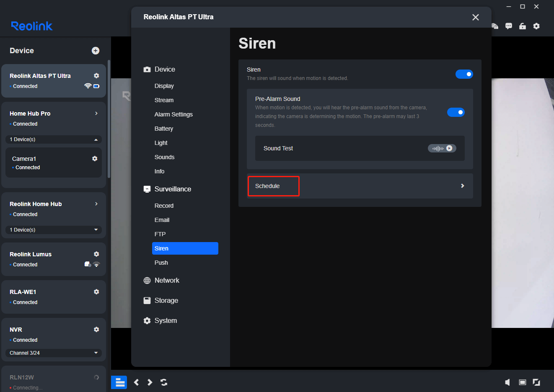Open the Light settings page
The width and height of the screenshot is (554, 392).
(161, 143)
